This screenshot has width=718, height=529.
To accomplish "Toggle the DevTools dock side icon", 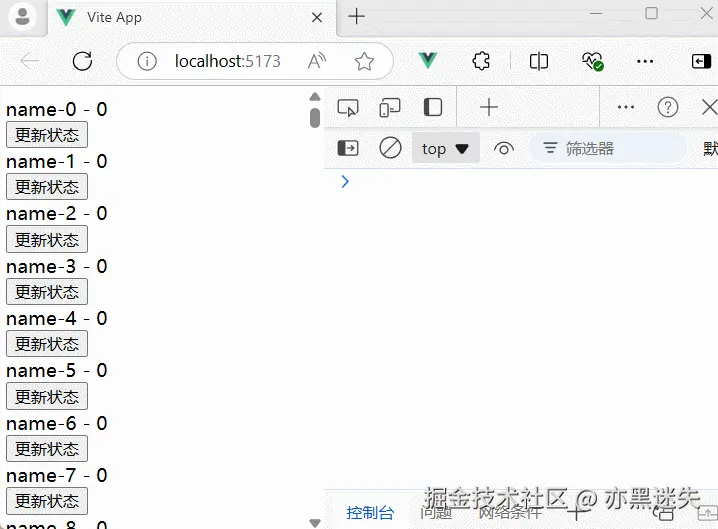I will 433,108.
